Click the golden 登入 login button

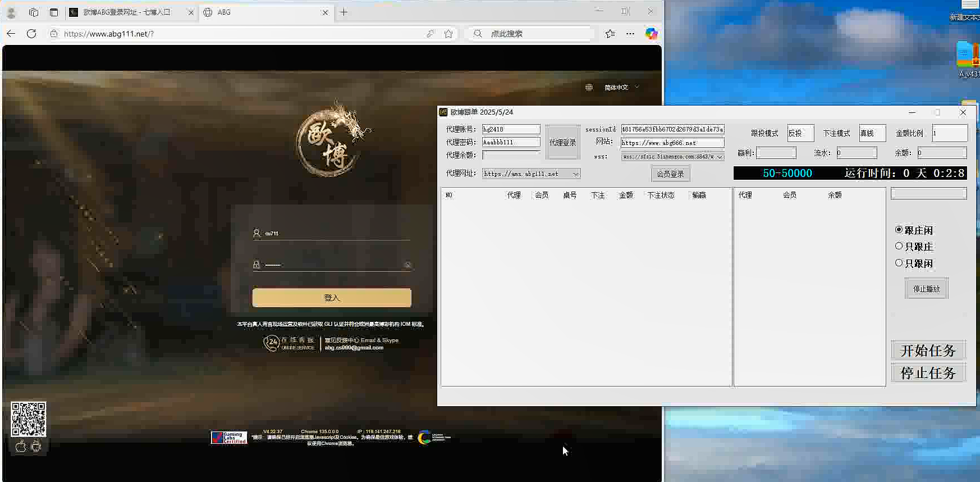(332, 298)
